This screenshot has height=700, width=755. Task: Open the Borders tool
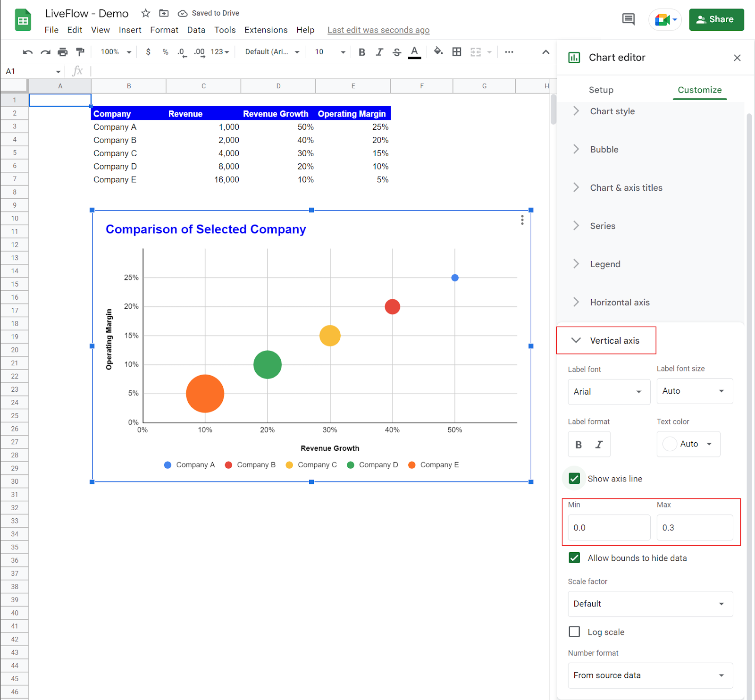coord(457,52)
